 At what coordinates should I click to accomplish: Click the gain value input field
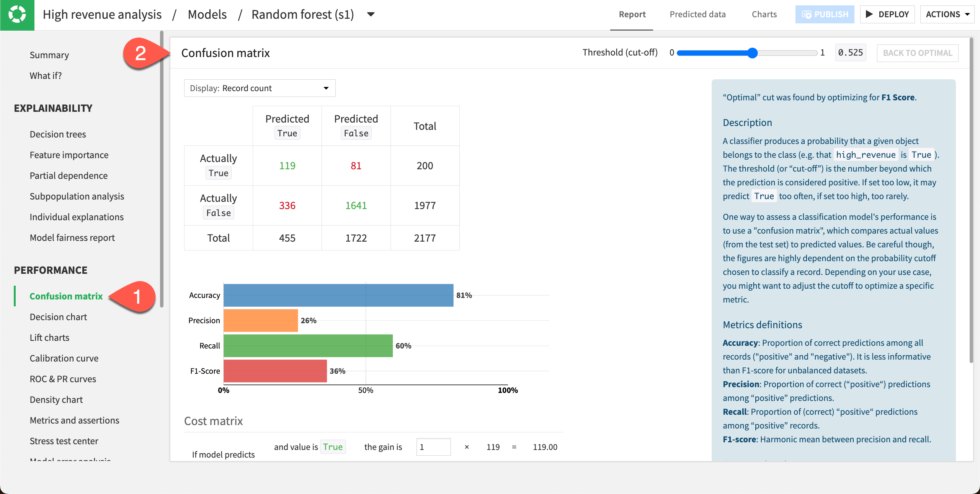[433, 447]
